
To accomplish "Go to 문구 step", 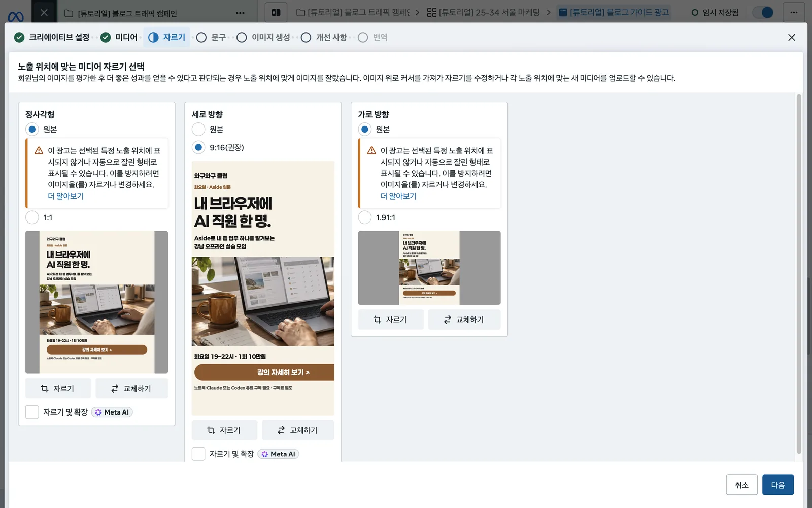I will tap(211, 37).
